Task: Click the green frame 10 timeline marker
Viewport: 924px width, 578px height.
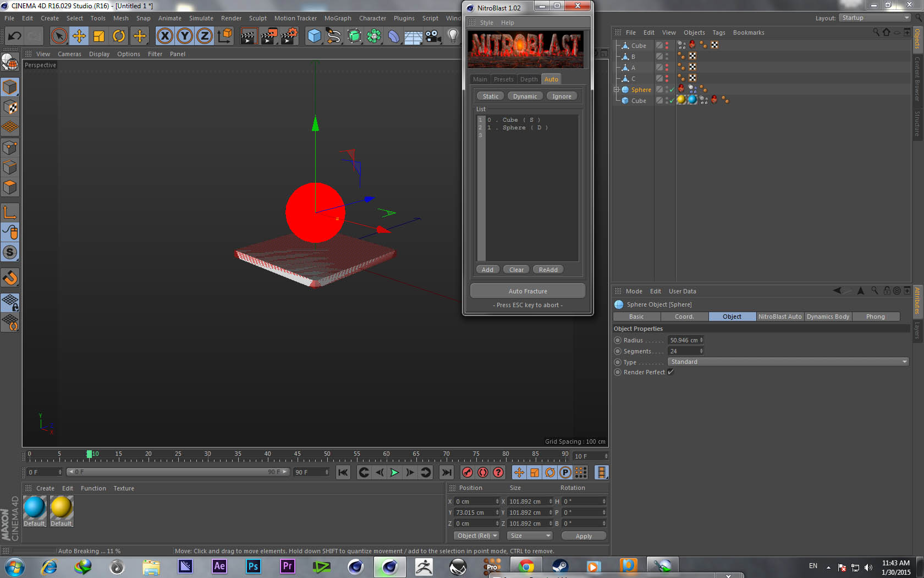Action: (x=89, y=454)
